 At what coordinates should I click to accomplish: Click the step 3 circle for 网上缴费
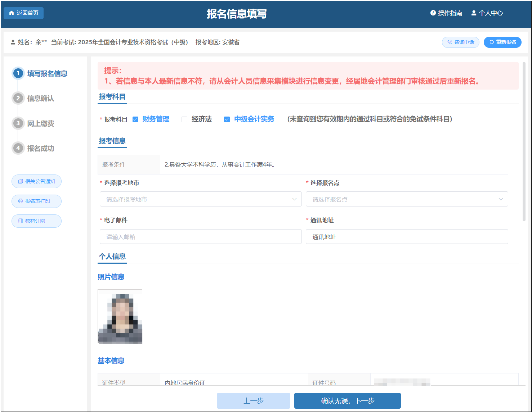(18, 123)
